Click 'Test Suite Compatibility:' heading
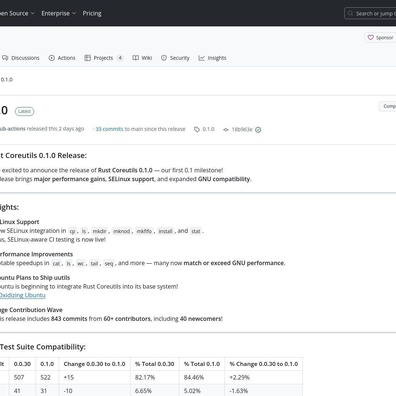The height and width of the screenshot is (396, 396). coord(43,347)
